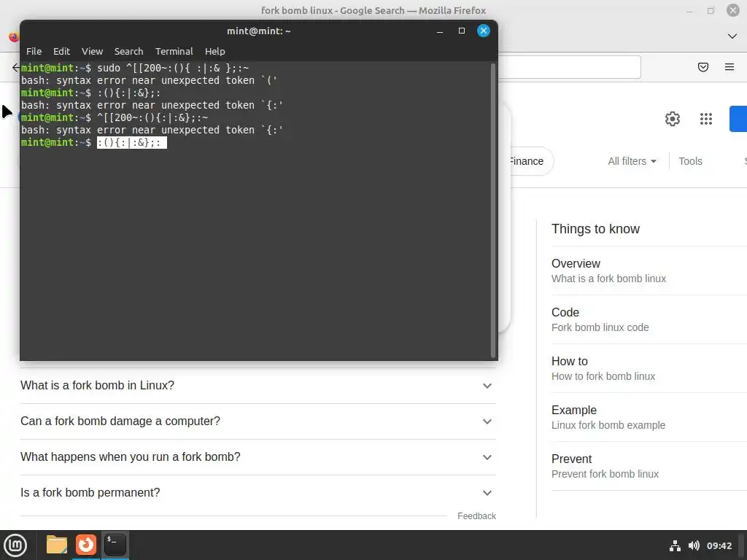The width and height of the screenshot is (747, 560).
Task: Expand 'Is a fork bomb permanent?' question
Action: [258, 493]
